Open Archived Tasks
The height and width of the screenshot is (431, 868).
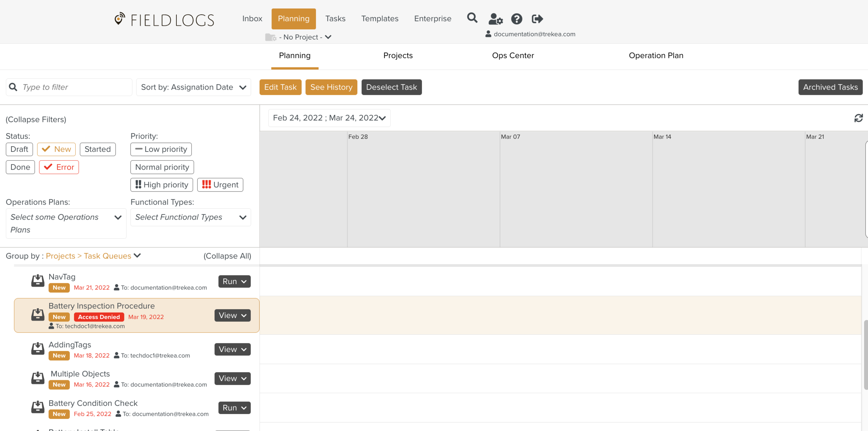[830, 87]
